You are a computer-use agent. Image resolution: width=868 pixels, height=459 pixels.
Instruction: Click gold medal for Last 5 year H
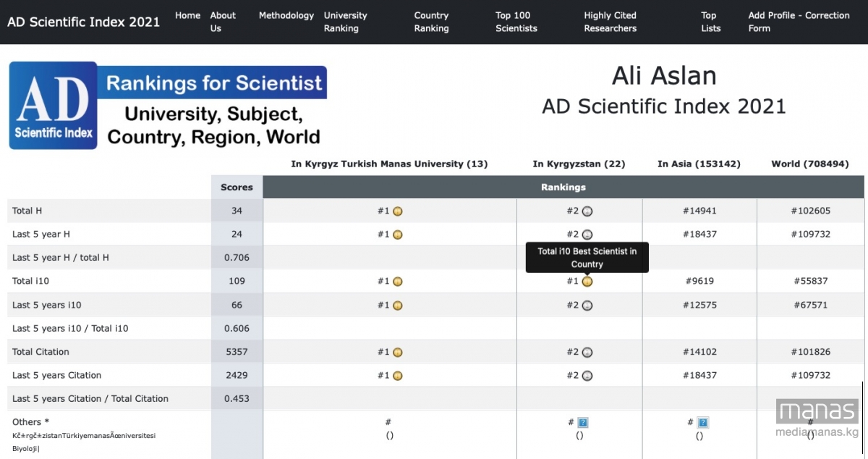point(397,235)
